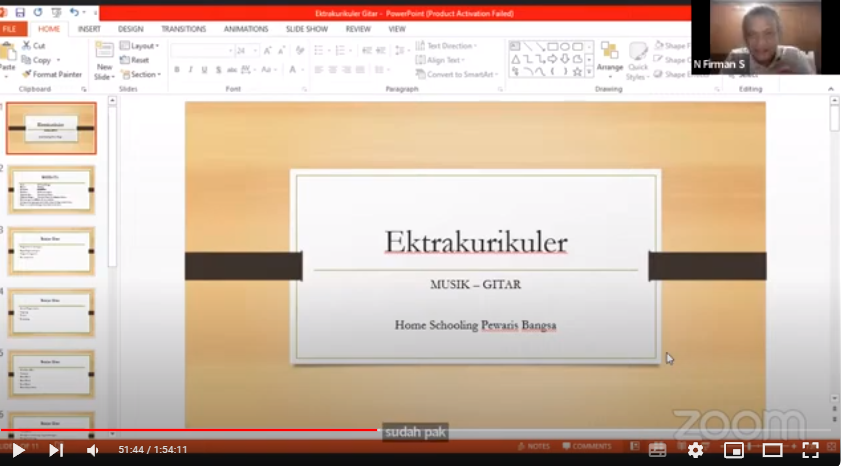The height and width of the screenshot is (466, 843).
Task: Enable miniplayer mode
Action: (x=733, y=450)
